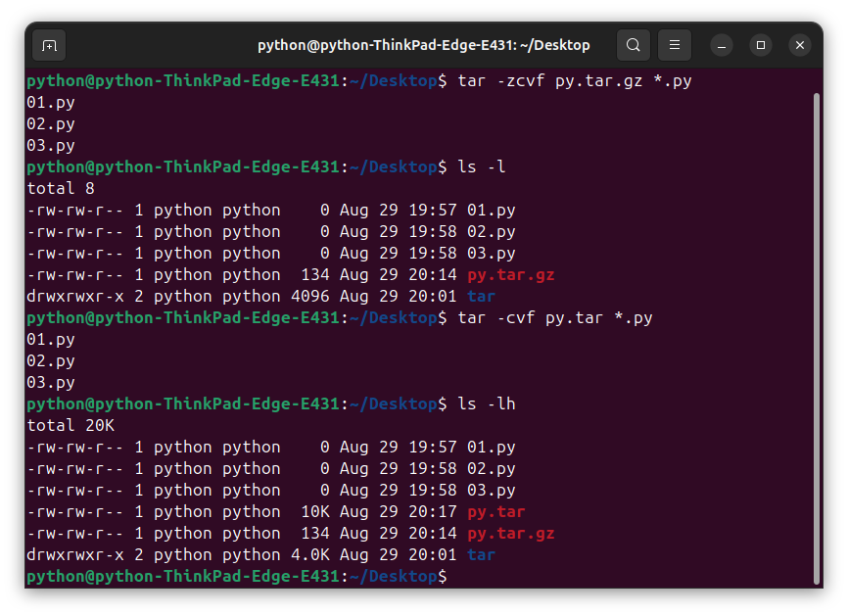Click the blue 'tar' directory on the 4.0K row
848x616 pixels.
(482, 555)
